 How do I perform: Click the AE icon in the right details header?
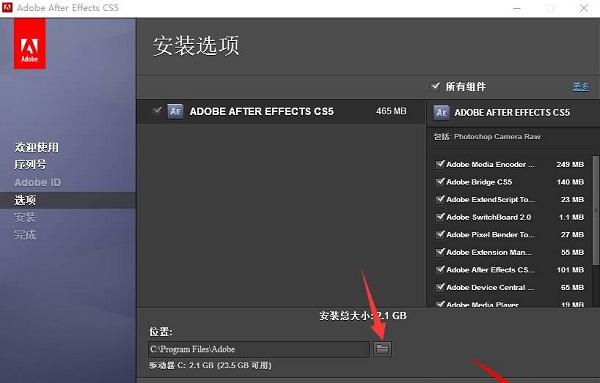point(441,112)
